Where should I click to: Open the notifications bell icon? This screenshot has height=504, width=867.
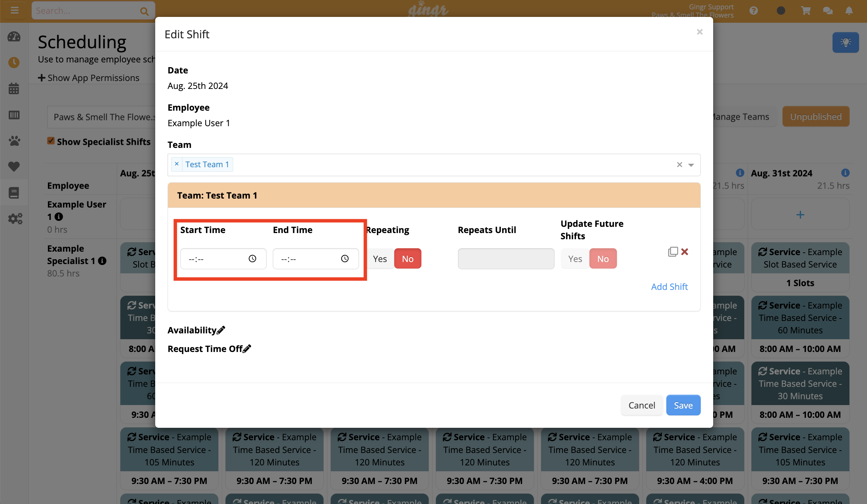[x=849, y=11]
